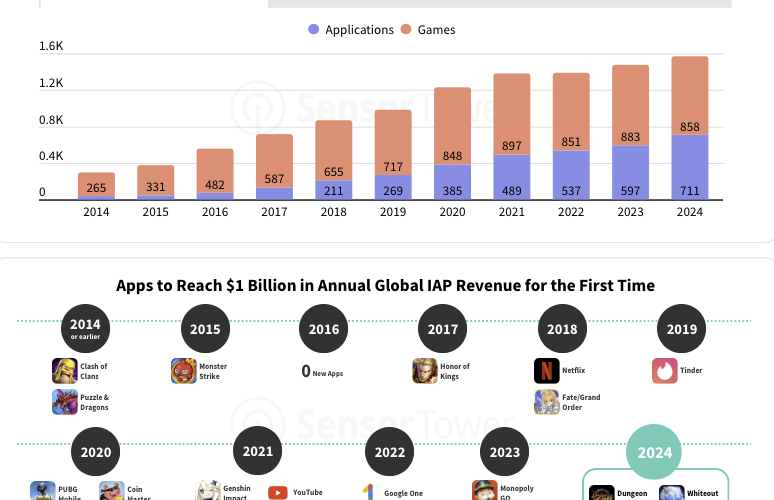Click the Dungeon app icon

pos(602,493)
